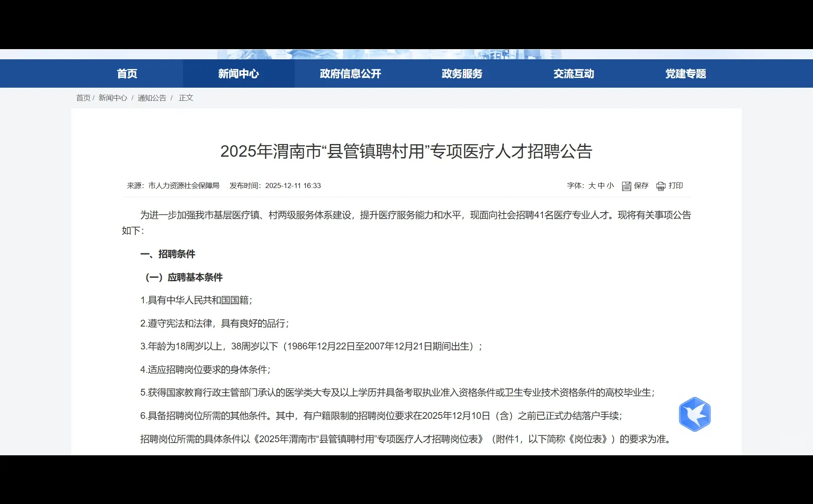This screenshot has height=504, width=813.
Task: Select large (大) font size option
Action: pos(592,186)
